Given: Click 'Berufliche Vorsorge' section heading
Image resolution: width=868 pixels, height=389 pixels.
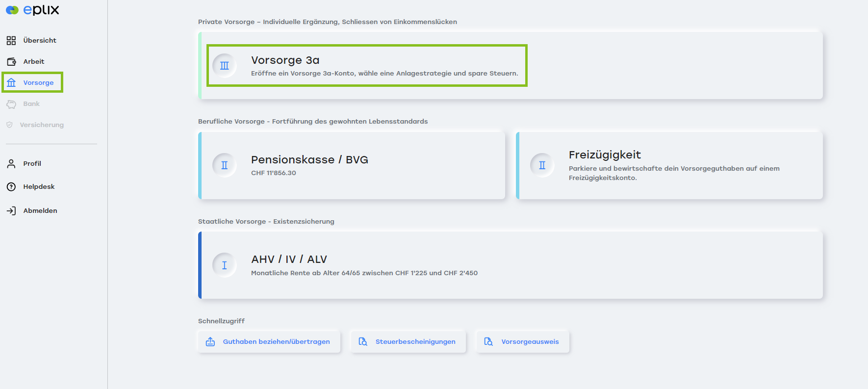Looking at the screenshot, I should [x=313, y=121].
